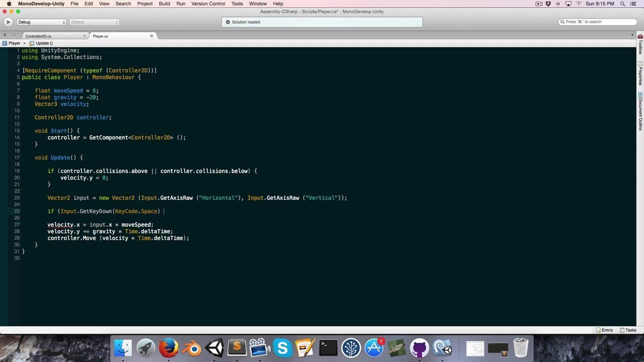Open the Properties side panel

(x=640, y=73)
